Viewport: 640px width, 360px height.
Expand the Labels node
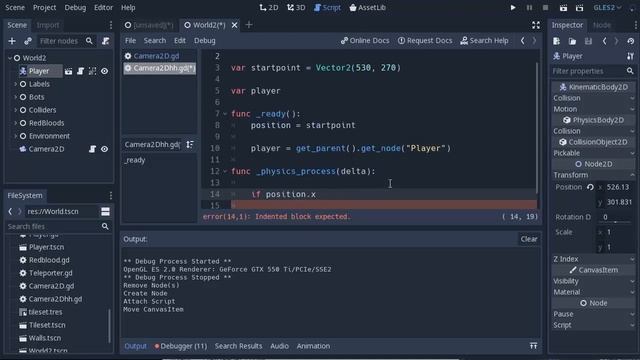[16, 84]
